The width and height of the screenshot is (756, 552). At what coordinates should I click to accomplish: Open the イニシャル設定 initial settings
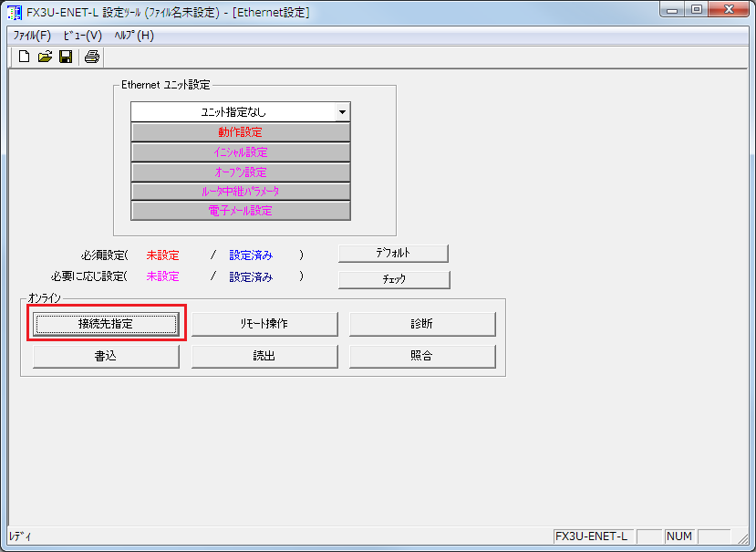click(x=241, y=151)
